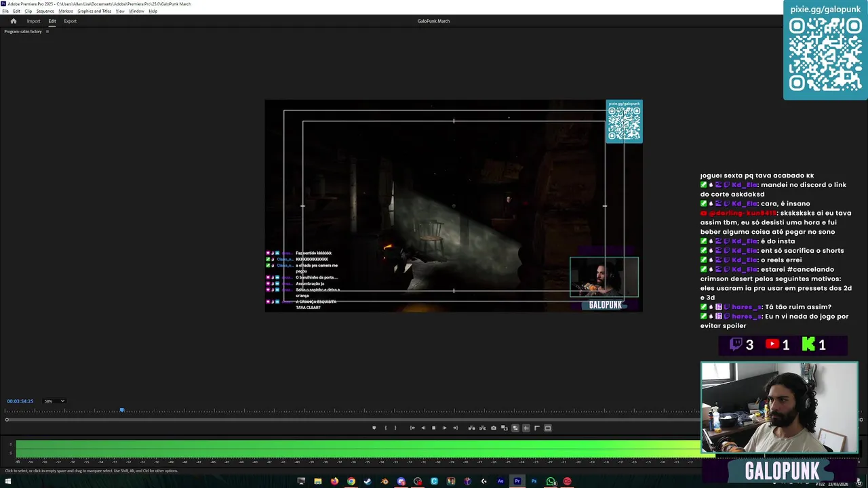Click the Lift button
This screenshot has width=868, height=488.
471,428
